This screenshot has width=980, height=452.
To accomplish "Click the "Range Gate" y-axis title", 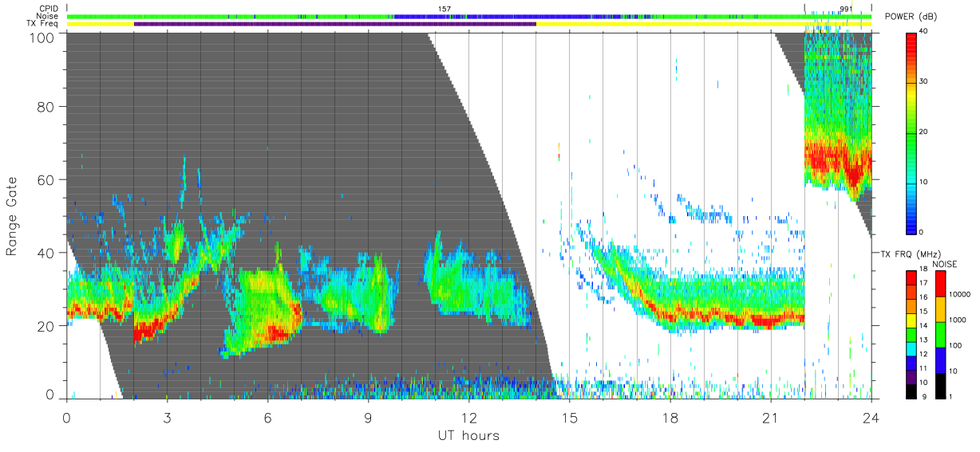I will (x=12, y=217).
